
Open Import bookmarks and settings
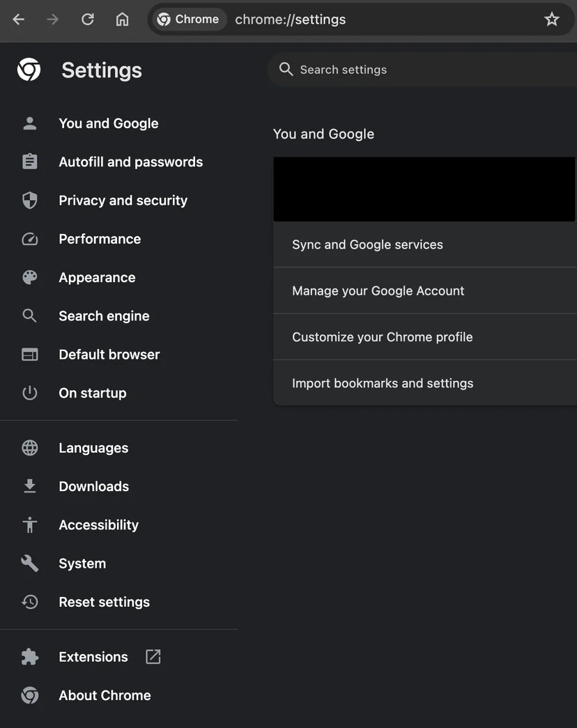pyautogui.click(x=425, y=383)
